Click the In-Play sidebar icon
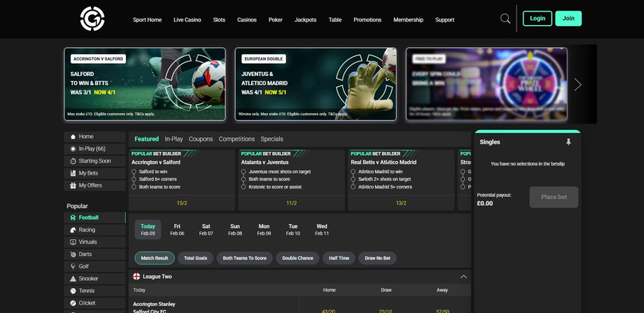644x313 pixels. [x=73, y=149]
